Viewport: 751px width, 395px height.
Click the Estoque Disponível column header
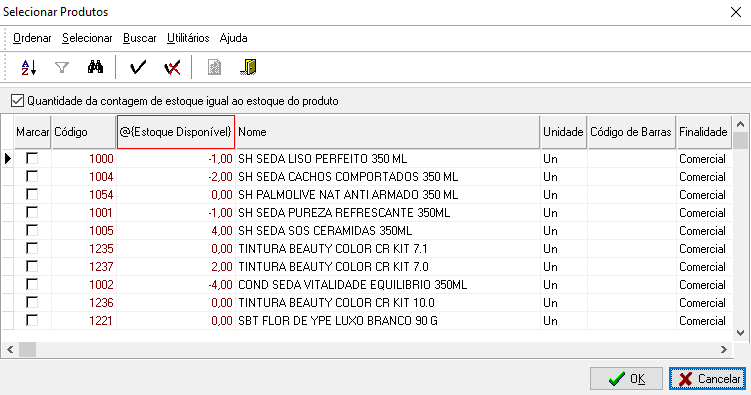(176, 132)
